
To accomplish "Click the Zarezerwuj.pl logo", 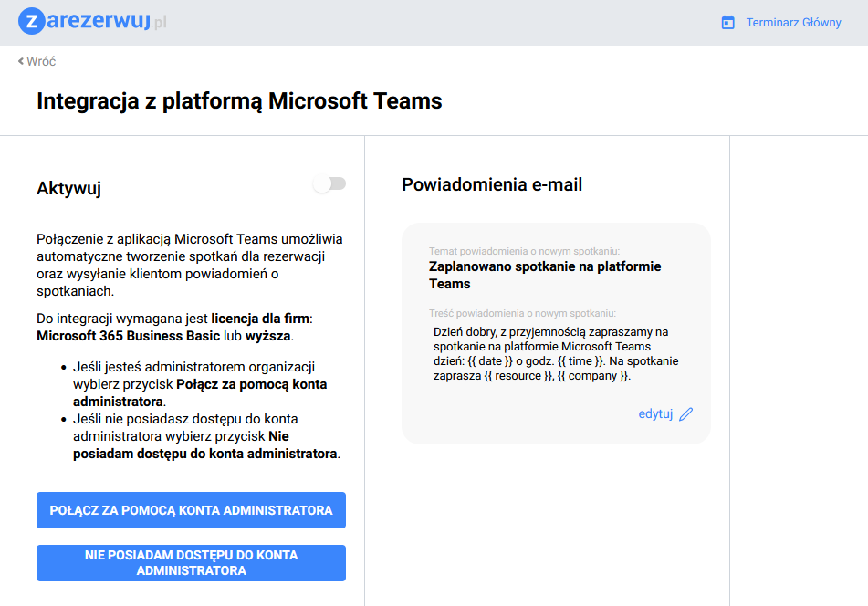I will click(92, 21).
